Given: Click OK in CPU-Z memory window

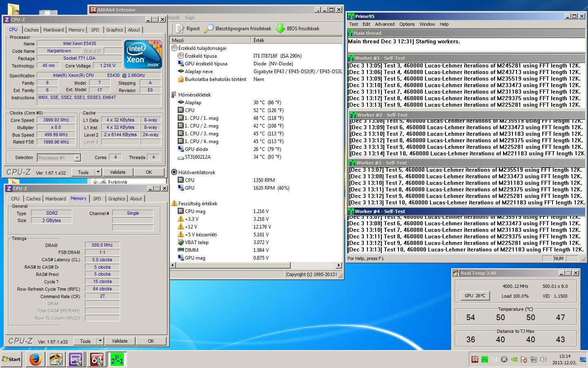Looking at the screenshot, I should (151, 341).
